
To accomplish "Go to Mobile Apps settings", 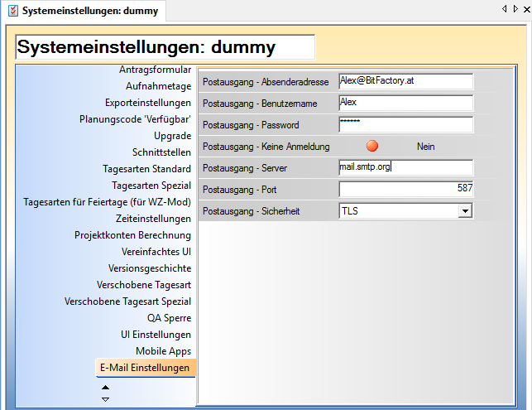I will [x=164, y=351].
